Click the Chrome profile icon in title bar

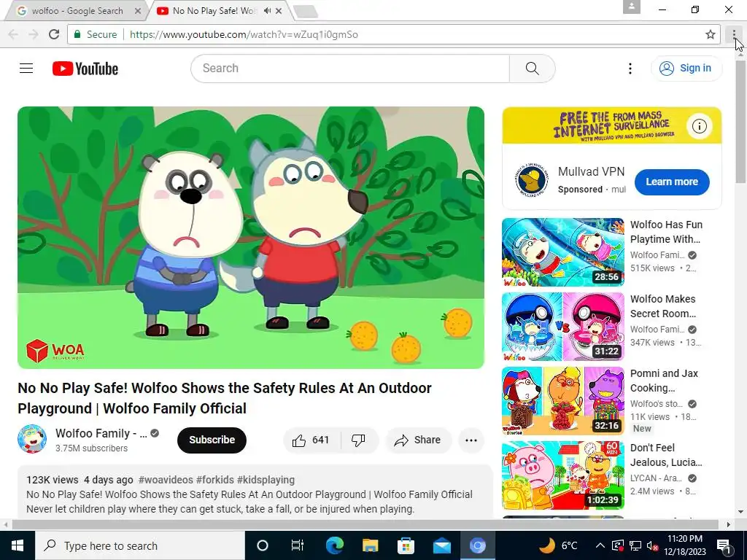[x=632, y=7]
